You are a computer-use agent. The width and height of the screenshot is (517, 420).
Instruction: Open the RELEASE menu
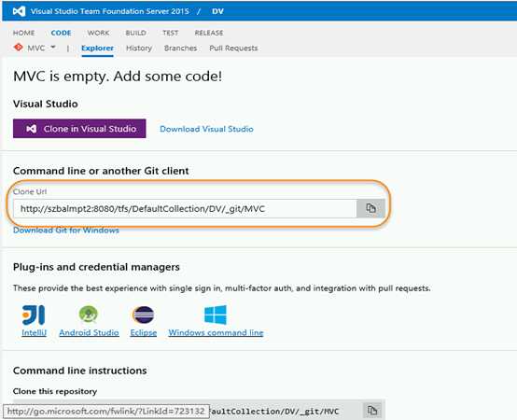[209, 33]
